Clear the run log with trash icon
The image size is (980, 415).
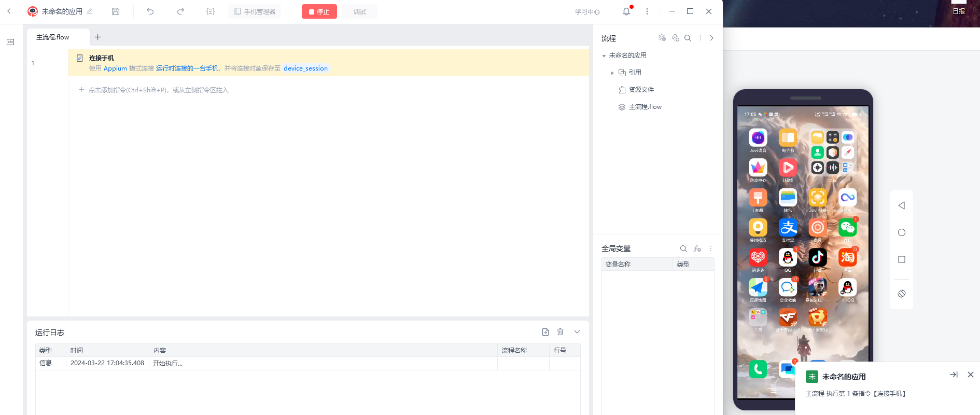coord(560,332)
